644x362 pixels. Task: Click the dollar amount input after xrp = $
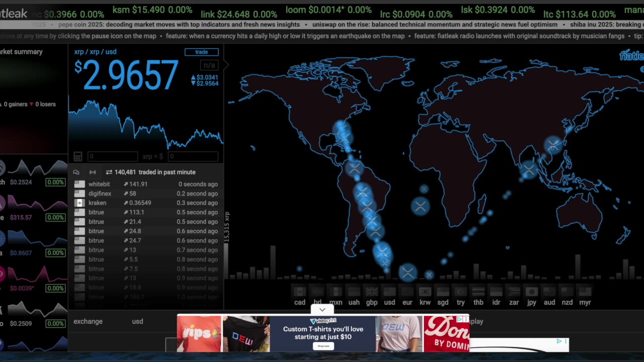pyautogui.click(x=193, y=156)
